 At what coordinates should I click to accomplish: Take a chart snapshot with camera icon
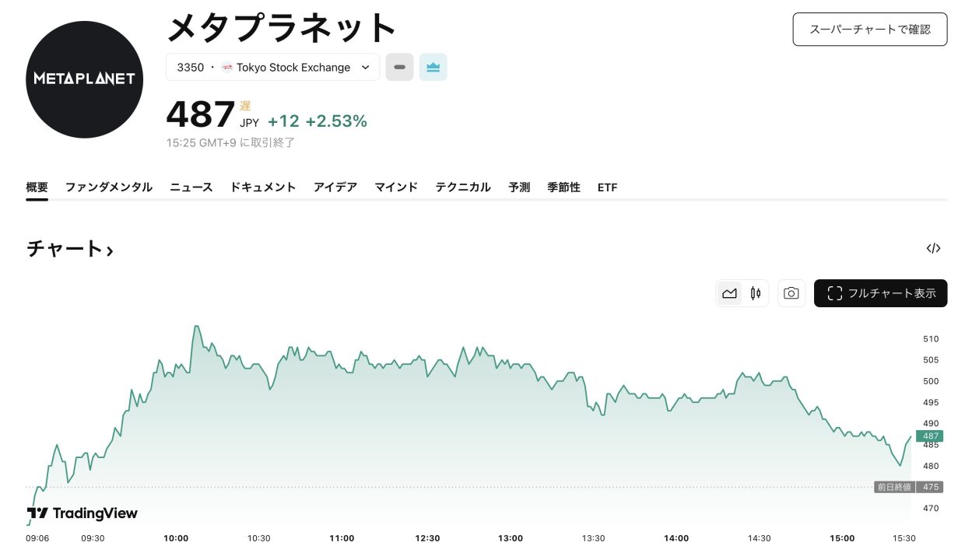[791, 293]
